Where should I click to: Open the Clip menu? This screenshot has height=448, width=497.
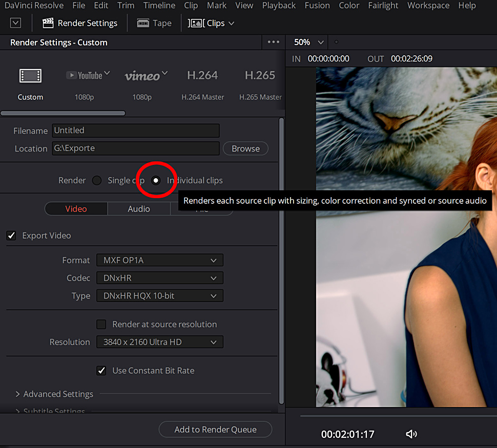191,6
